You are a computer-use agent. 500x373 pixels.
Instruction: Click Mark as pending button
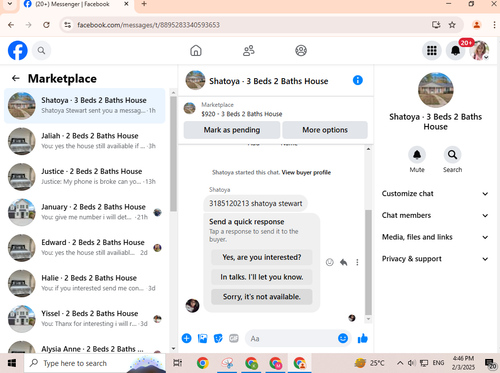[x=232, y=130]
